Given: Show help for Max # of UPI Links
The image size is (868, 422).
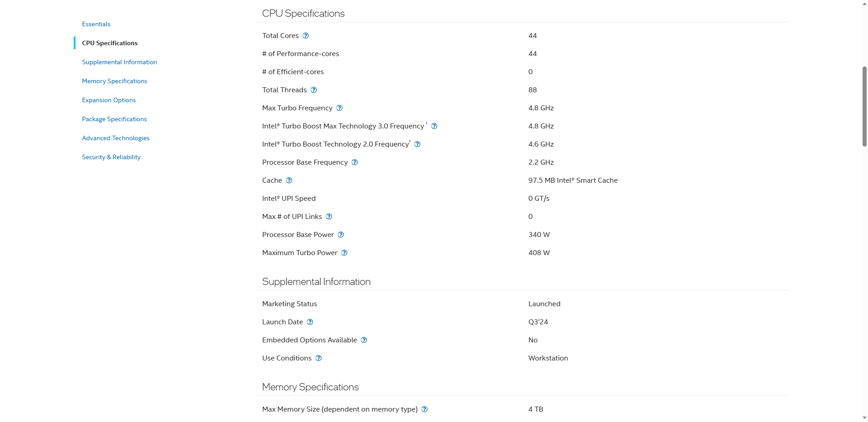Looking at the screenshot, I should pyautogui.click(x=329, y=217).
